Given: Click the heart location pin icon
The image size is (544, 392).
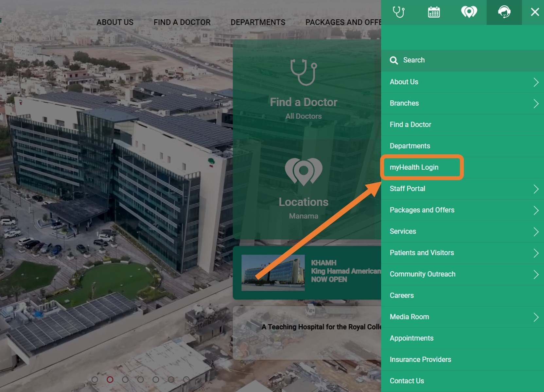Looking at the screenshot, I should click(469, 12).
